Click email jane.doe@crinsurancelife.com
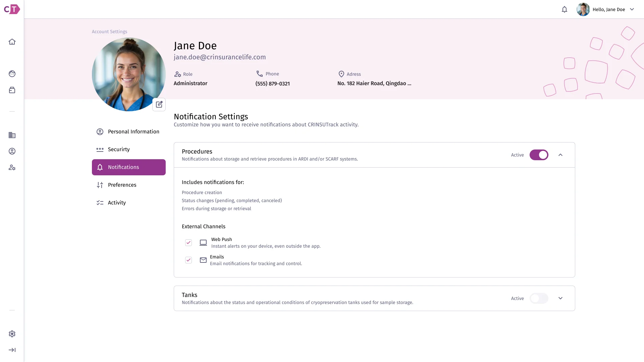The height and width of the screenshot is (362, 644). (x=220, y=57)
